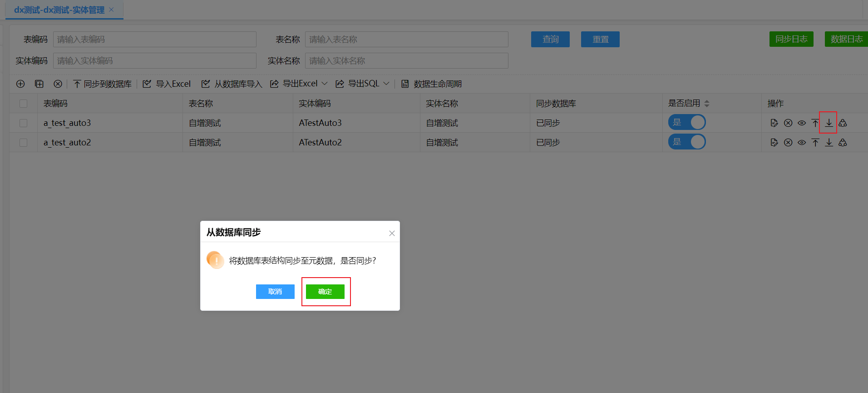Click relations (three circles) icon for a_test_auto3
Screen dimensions: 868x393
(843, 123)
